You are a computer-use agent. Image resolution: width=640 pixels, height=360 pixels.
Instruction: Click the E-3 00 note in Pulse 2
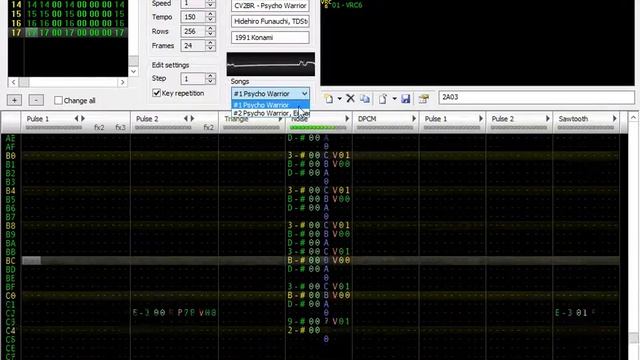point(149,313)
